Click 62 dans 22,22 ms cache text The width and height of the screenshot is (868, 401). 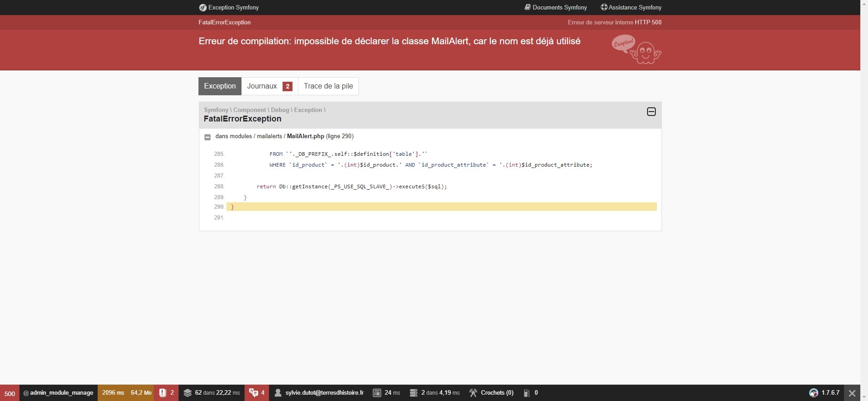[217, 393]
